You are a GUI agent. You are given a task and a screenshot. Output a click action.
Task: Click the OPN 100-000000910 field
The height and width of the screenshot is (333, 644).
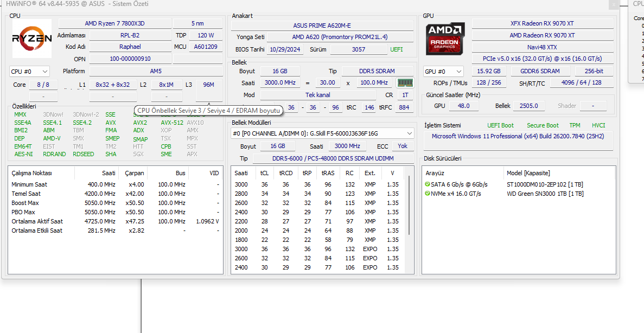tap(130, 59)
